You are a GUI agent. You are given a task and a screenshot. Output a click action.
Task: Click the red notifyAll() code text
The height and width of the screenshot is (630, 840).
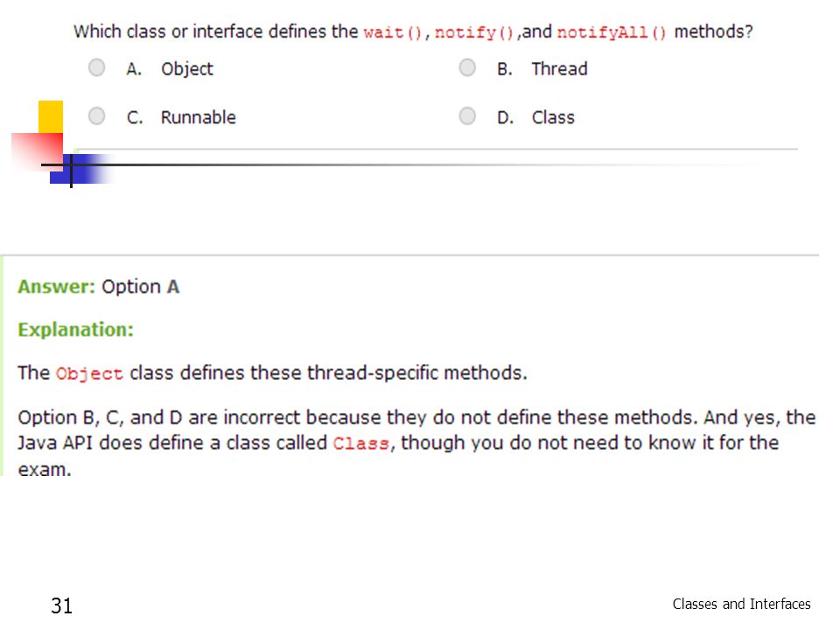612,32
